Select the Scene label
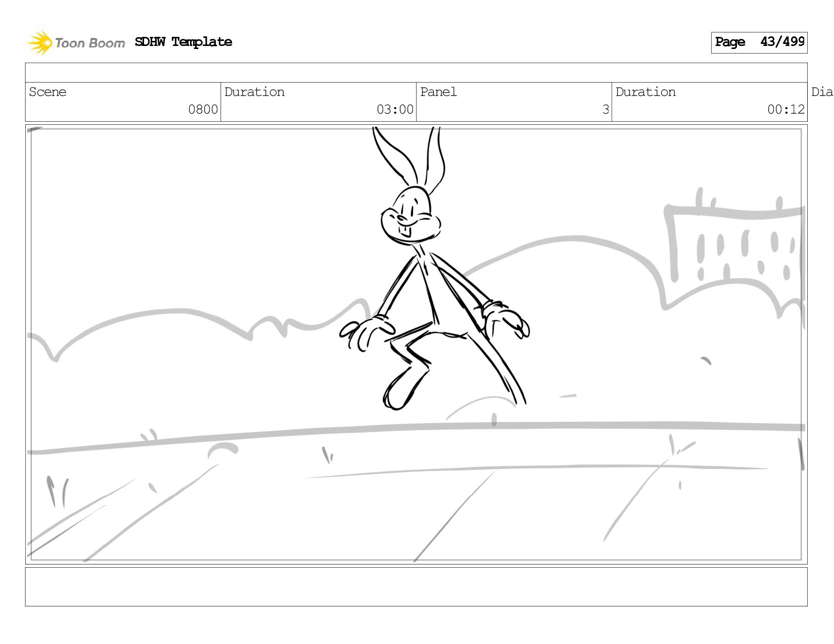The height and width of the screenshot is (644, 834). tap(48, 92)
